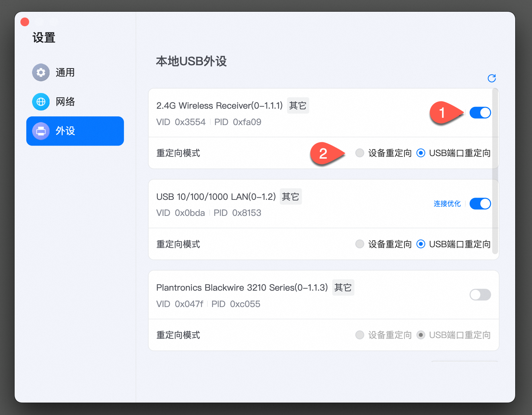Click the 其它 tag beside Plantronics Blackwire 3210
The height and width of the screenshot is (415, 532).
[x=343, y=287]
